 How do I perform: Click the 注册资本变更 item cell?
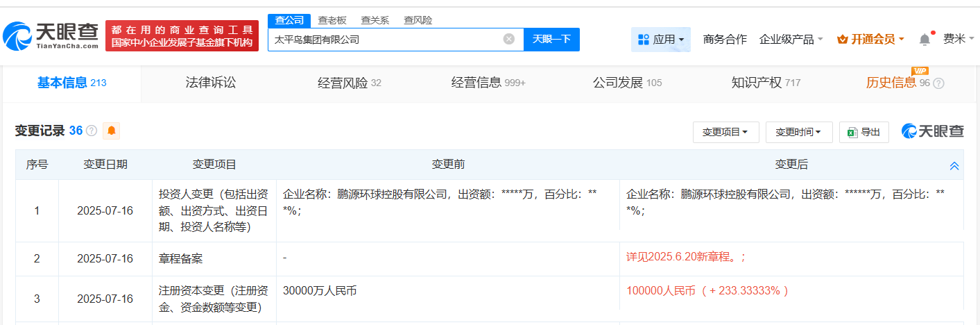214,299
